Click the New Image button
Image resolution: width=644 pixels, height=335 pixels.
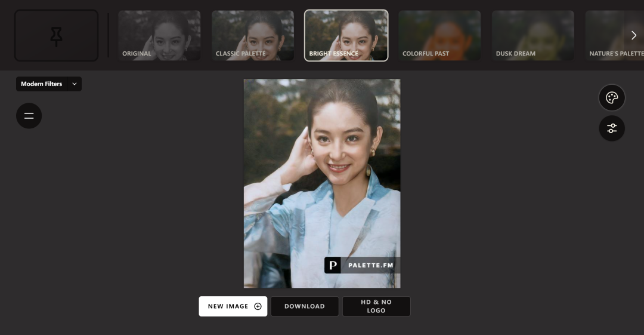(233, 306)
